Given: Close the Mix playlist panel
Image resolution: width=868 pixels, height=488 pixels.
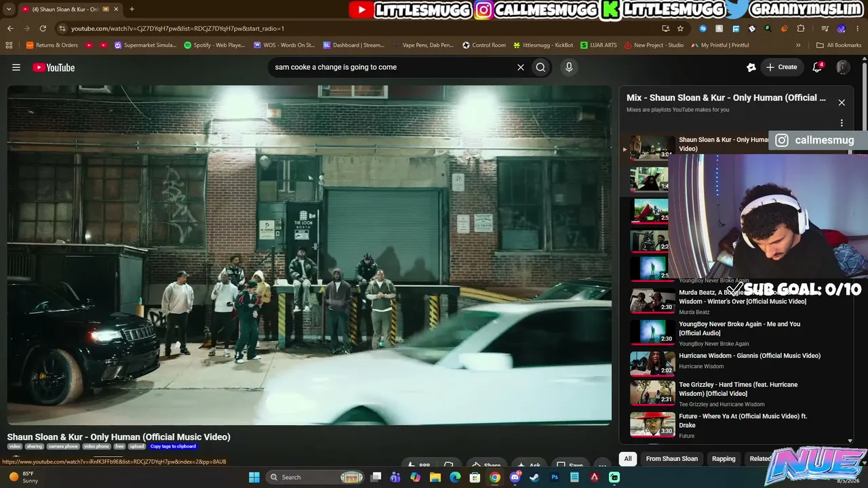Looking at the screenshot, I should [842, 102].
